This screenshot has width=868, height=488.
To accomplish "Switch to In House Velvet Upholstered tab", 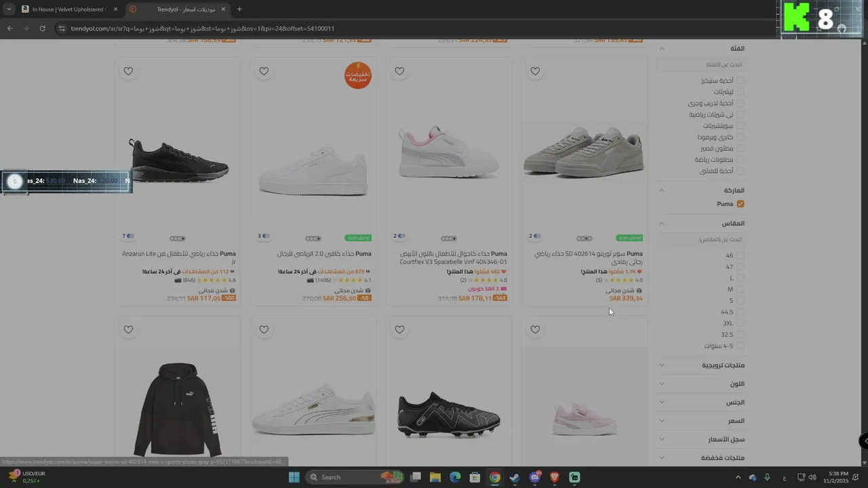I will tap(70, 9).
